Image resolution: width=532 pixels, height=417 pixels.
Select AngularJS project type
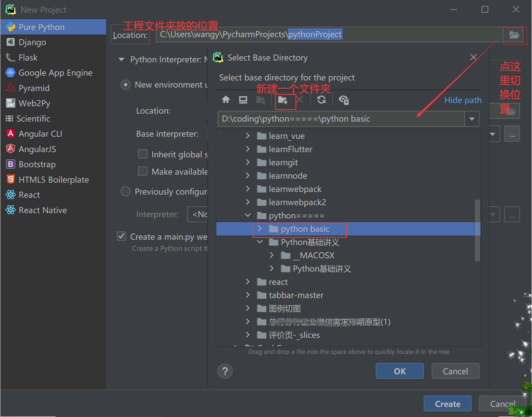[53, 149]
